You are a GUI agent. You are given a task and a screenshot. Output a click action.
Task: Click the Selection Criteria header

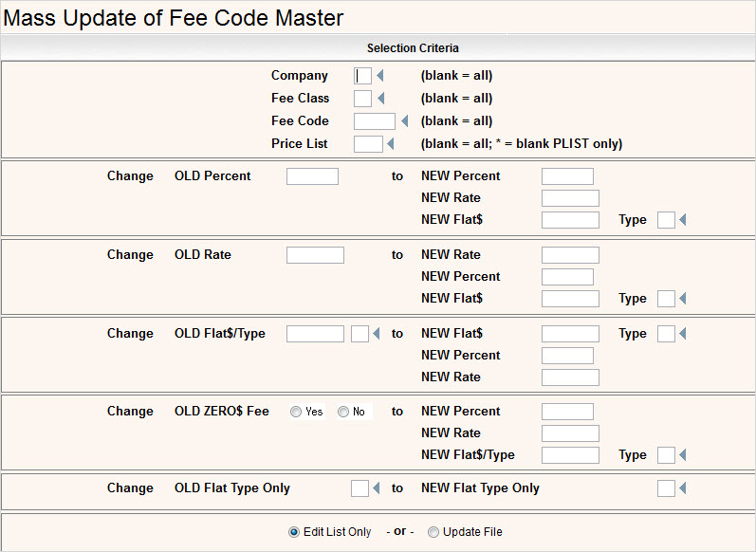point(413,48)
